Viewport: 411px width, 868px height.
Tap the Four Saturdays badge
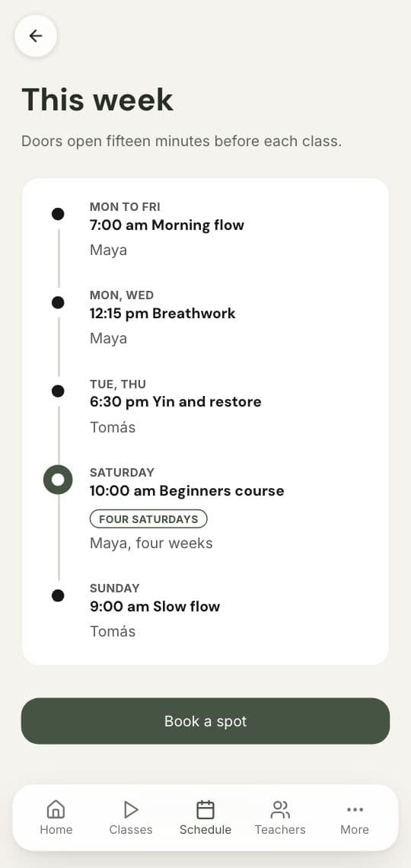[148, 519]
